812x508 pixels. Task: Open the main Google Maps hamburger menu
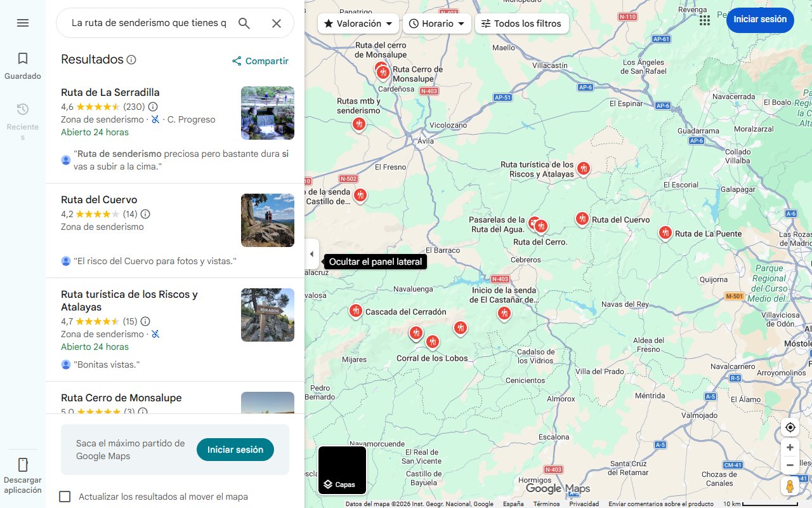point(23,23)
